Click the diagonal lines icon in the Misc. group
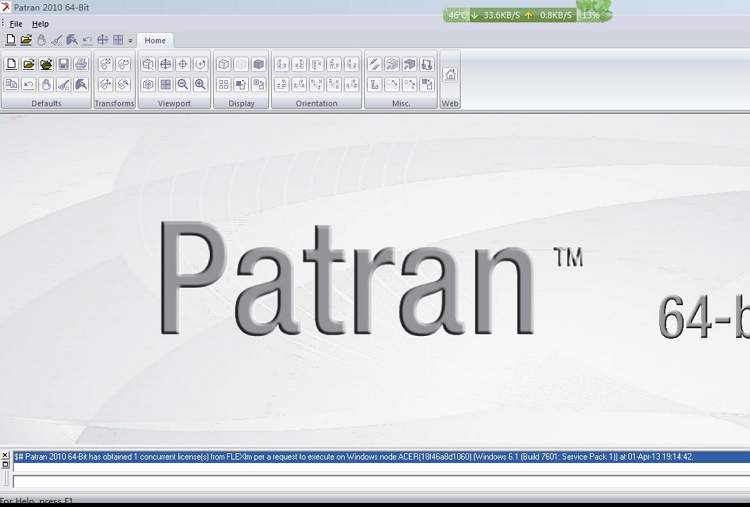 375,64
